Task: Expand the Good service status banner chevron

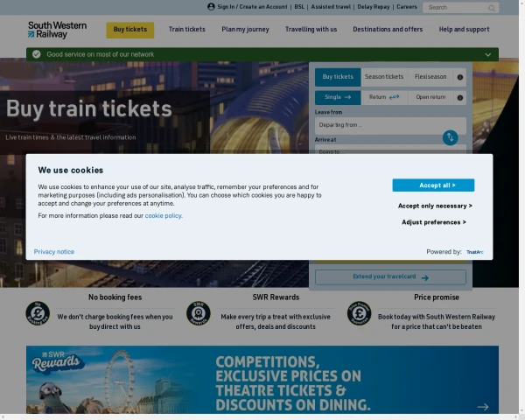Action: click(488, 54)
